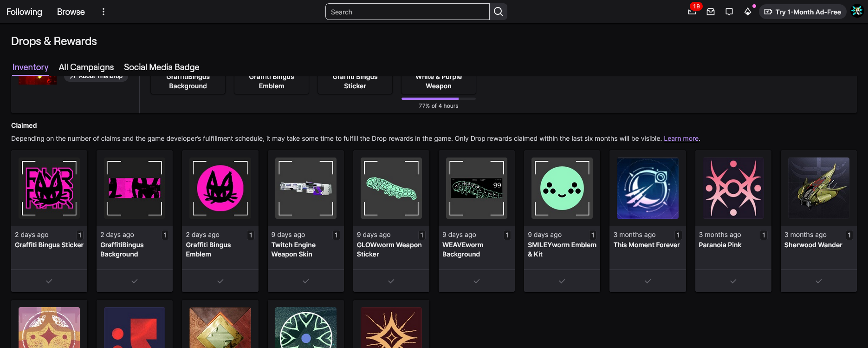Click checkmark under Sherwood Wander

pyautogui.click(x=818, y=281)
